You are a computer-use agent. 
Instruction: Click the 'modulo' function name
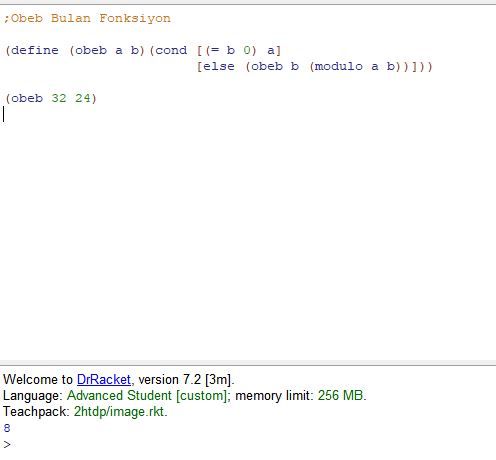339,66
